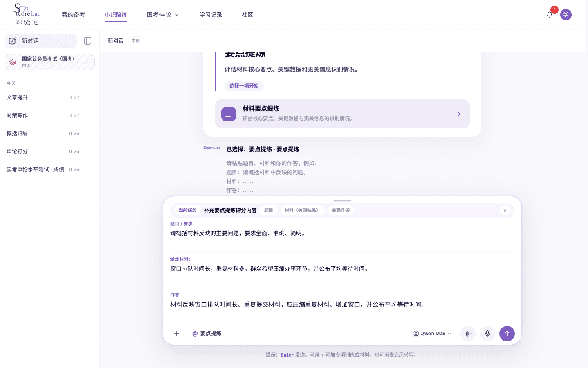This screenshot has width=588, height=368.
Task: Expand the 国家公务员考试 selector
Action: pyautogui.click(x=50, y=62)
